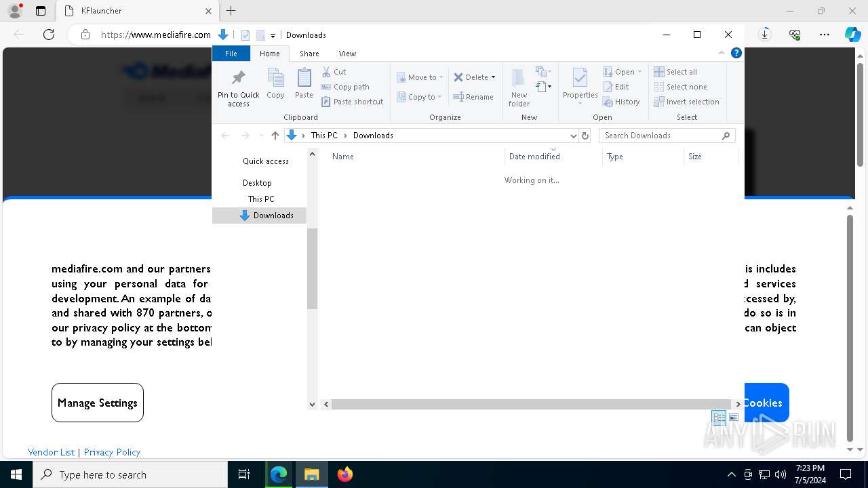Open the Vendor List link
Viewport: 868px width, 488px height.
click(51, 452)
